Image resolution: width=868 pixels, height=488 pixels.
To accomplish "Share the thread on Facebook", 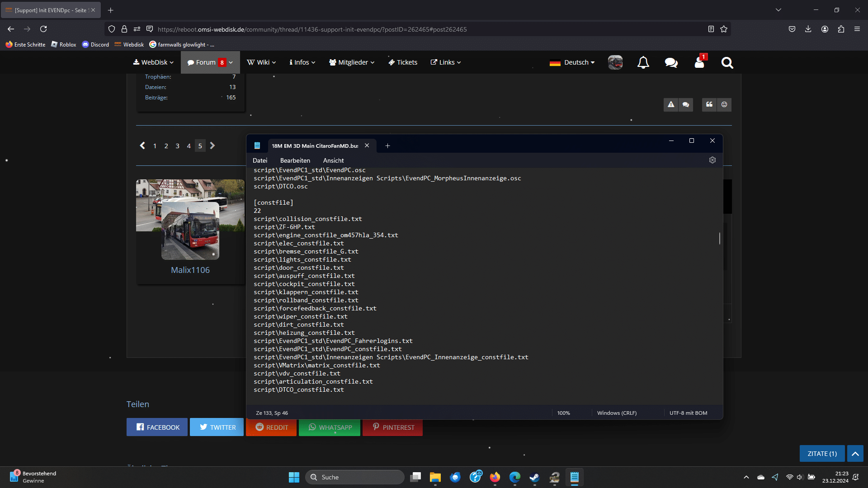I will [157, 427].
